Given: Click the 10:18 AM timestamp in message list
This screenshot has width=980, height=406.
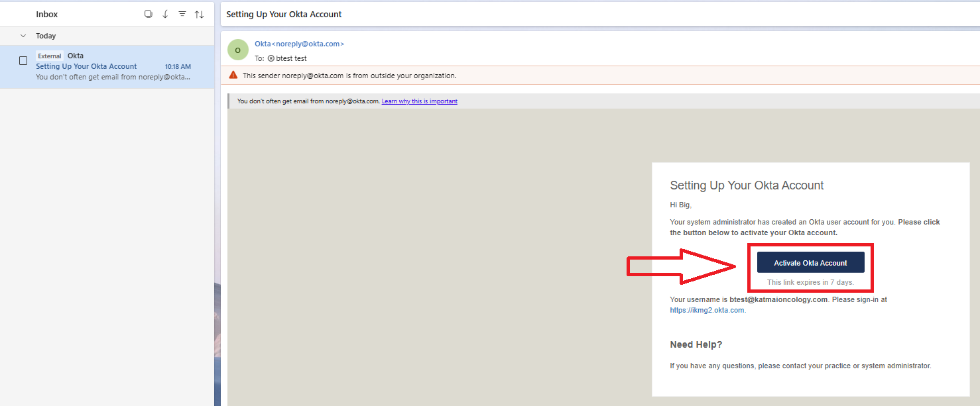Looking at the screenshot, I should pos(178,67).
